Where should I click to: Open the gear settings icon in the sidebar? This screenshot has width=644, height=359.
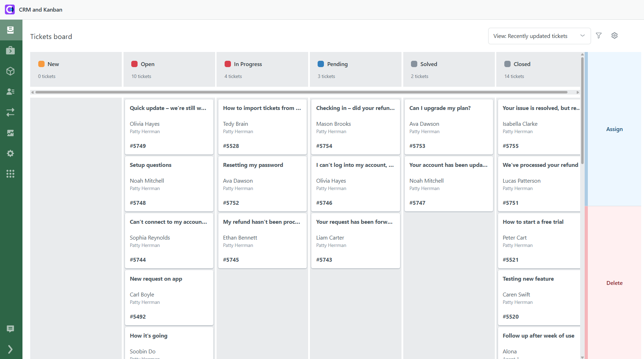click(11, 154)
